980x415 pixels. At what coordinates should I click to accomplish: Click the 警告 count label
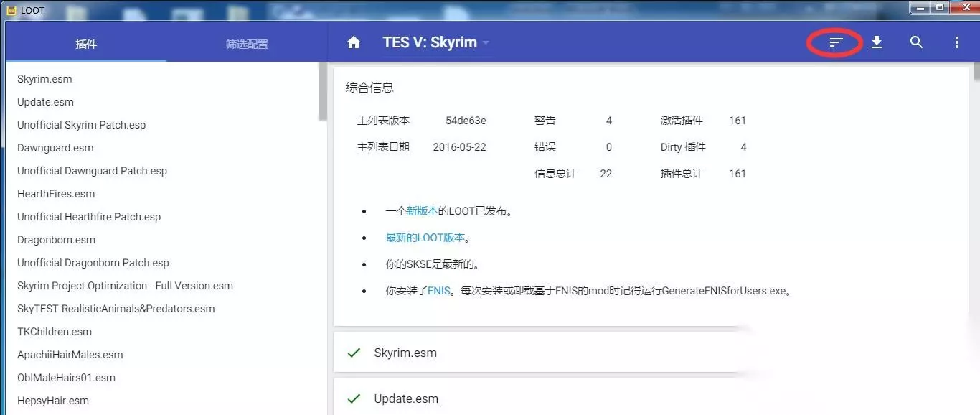(x=545, y=121)
